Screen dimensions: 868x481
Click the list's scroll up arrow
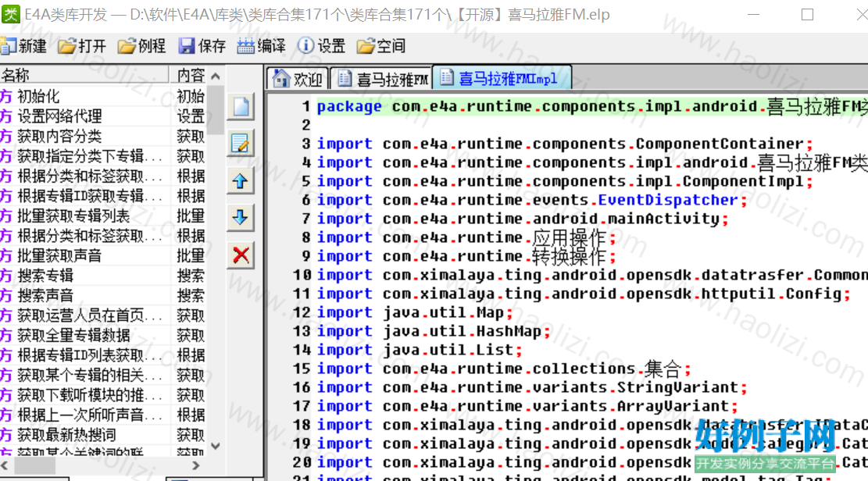[216, 76]
